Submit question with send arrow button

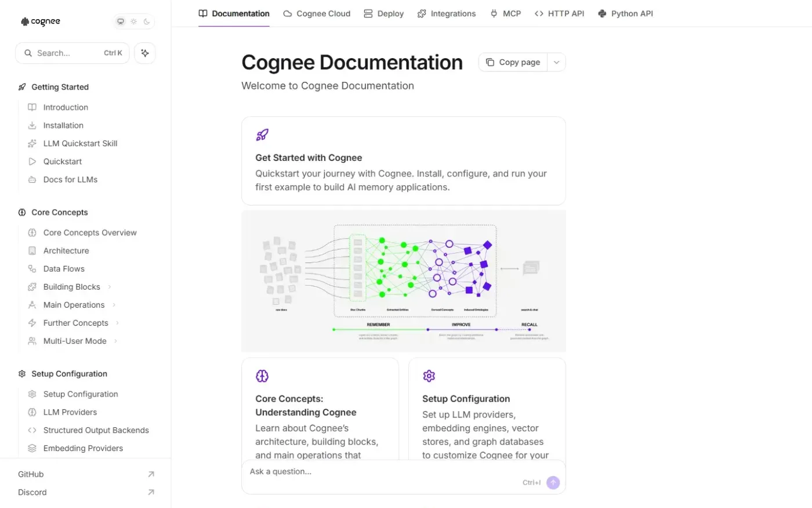click(x=553, y=482)
